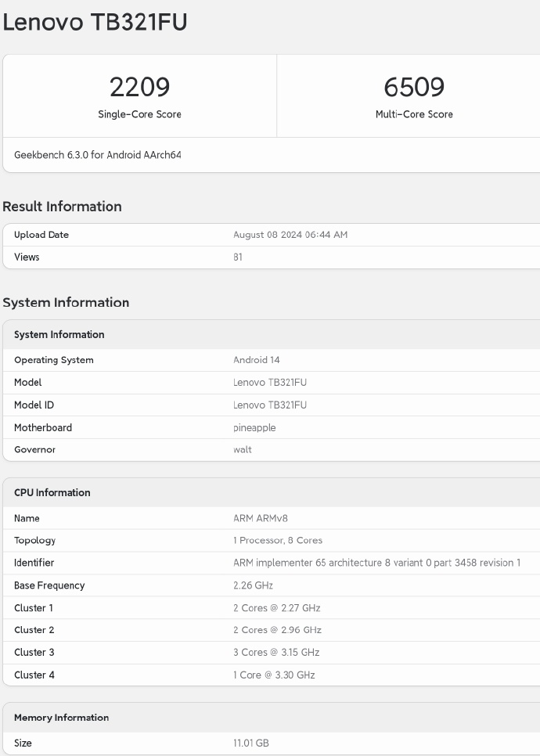Select the pineapple motherboard value

pos(254,428)
